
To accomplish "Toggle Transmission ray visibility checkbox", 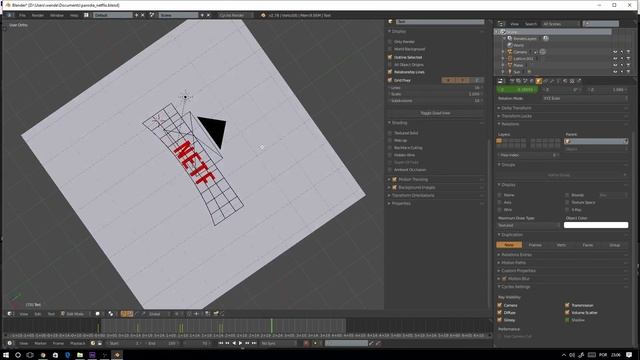I will (x=567, y=305).
